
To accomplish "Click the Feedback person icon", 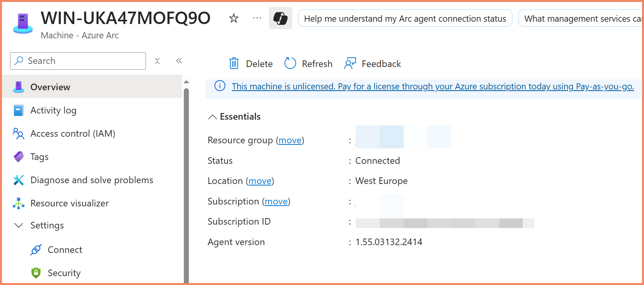I will 350,63.
